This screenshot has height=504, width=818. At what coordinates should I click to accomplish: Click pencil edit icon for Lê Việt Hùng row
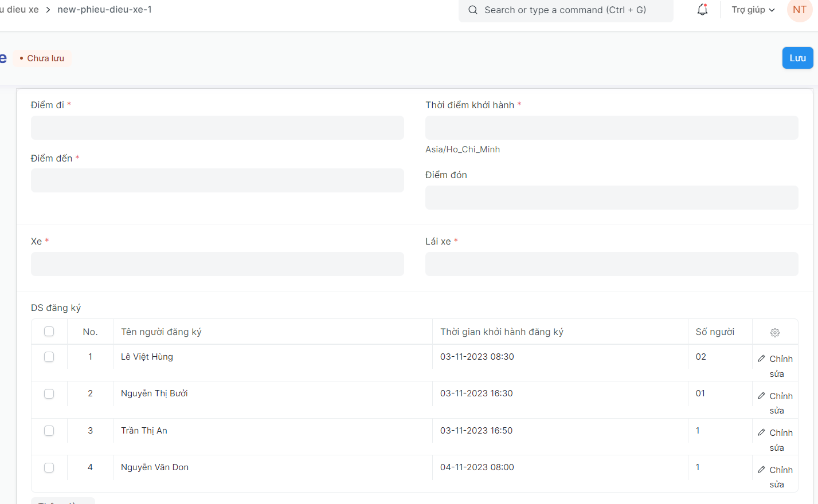761,359
